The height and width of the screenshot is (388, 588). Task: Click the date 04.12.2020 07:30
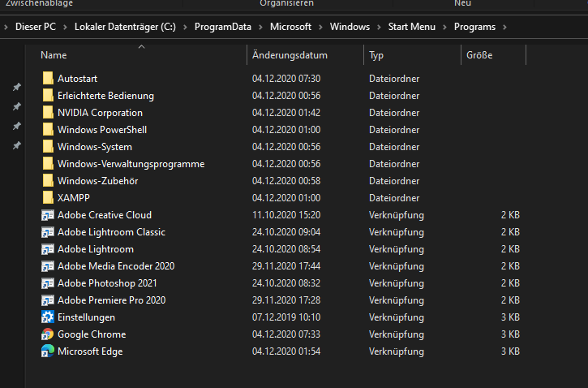(x=286, y=79)
